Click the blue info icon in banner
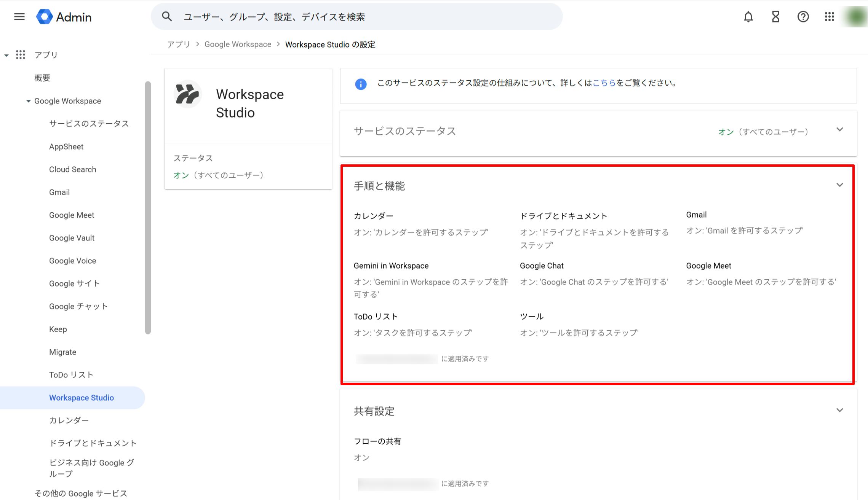Viewport: 868px width, 500px height. (x=361, y=84)
